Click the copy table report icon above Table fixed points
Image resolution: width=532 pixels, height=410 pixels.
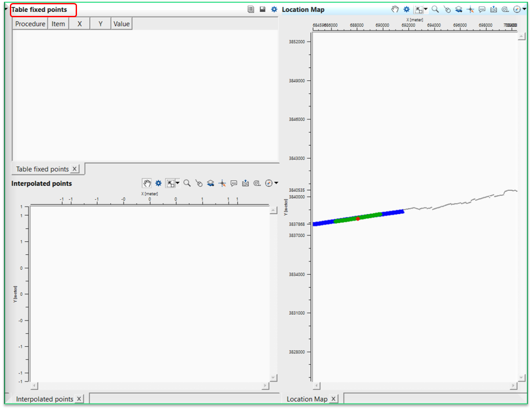click(251, 9)
